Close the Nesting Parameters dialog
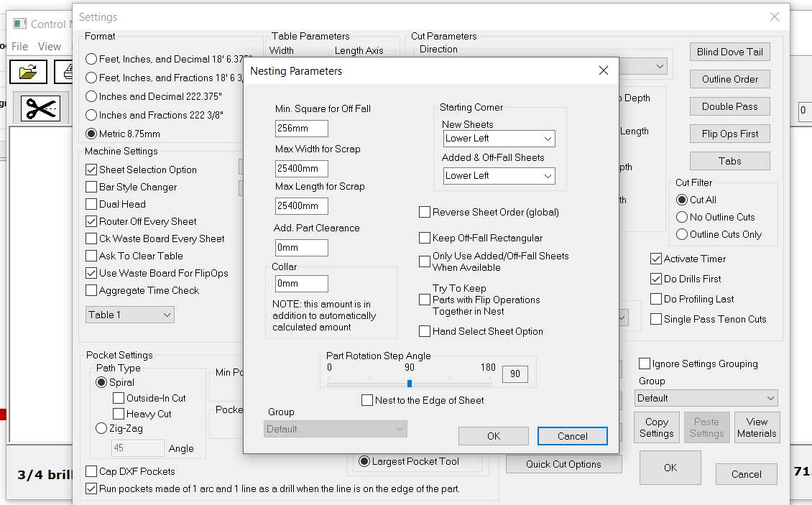 (x=604, y=70)
